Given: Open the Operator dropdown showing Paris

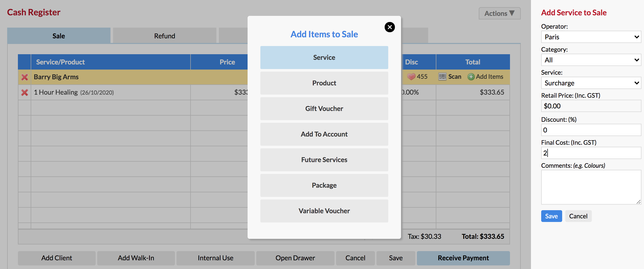Looking at the screenshot, I should [x=591, y=37].
